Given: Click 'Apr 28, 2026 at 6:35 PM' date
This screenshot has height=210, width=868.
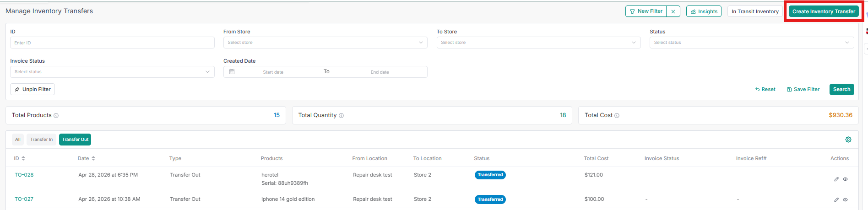Looking at the screenshot, I should [x=108, y=175].
